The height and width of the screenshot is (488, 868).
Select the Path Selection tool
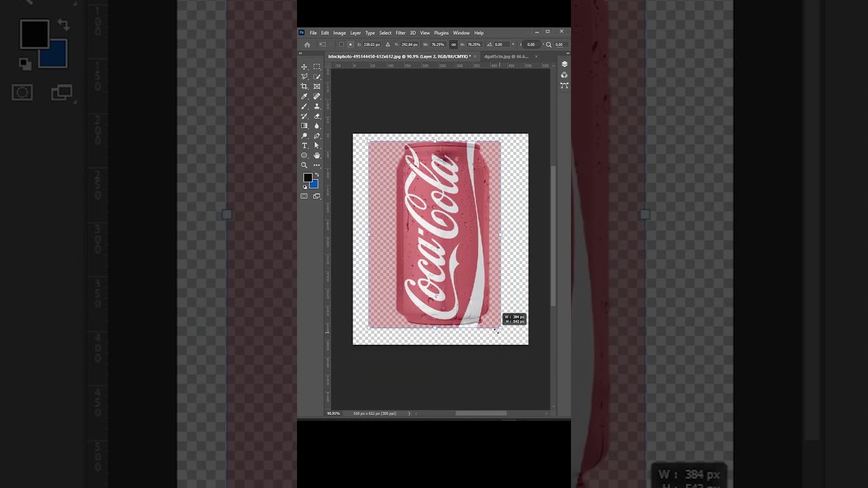(x=317, y=145)
